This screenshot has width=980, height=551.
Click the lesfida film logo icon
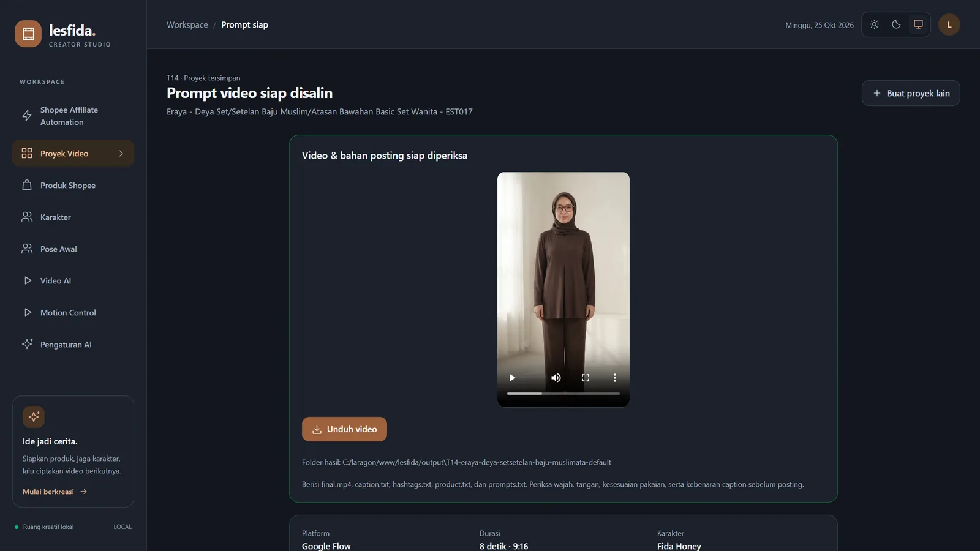28,34
